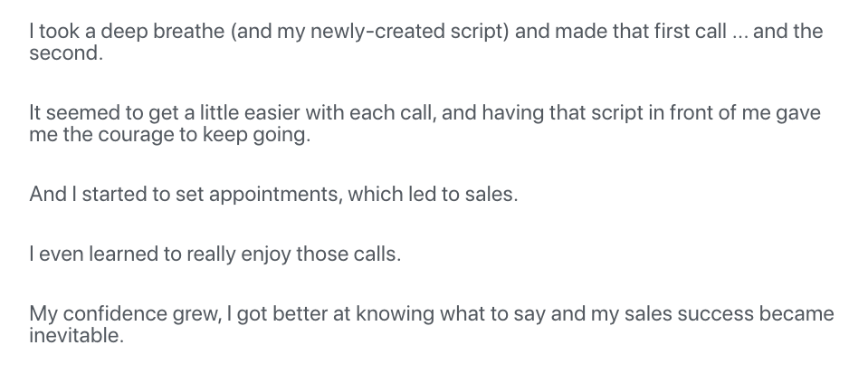Click the word "newly-created" in first paragraph

click(x=377, y=32)
